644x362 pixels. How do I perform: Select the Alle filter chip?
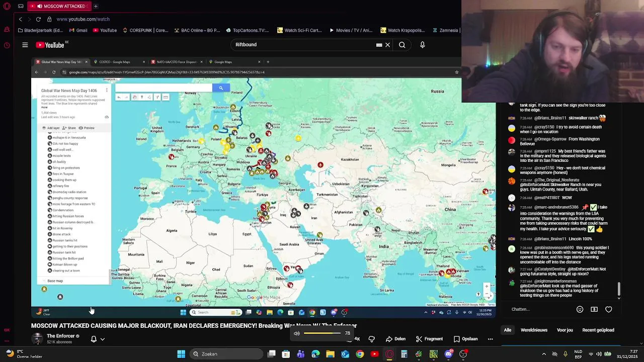click(508, 330)
